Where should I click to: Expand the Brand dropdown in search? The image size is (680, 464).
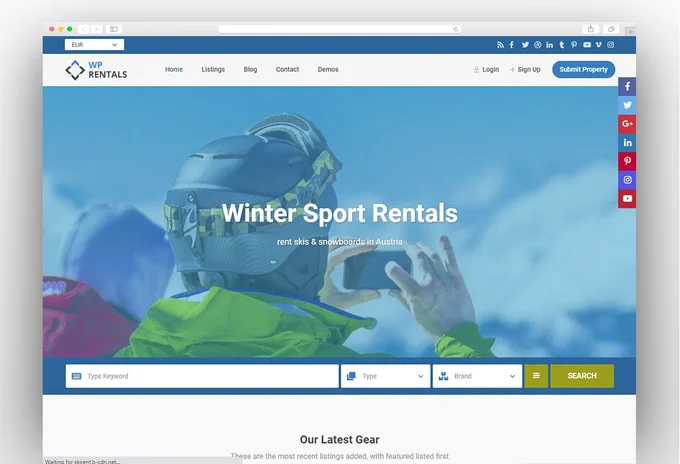point(477,376)
